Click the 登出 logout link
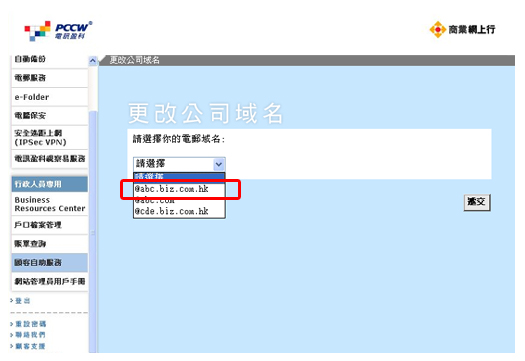This screenshot has height=361, width=525. [x=22, y=301]
